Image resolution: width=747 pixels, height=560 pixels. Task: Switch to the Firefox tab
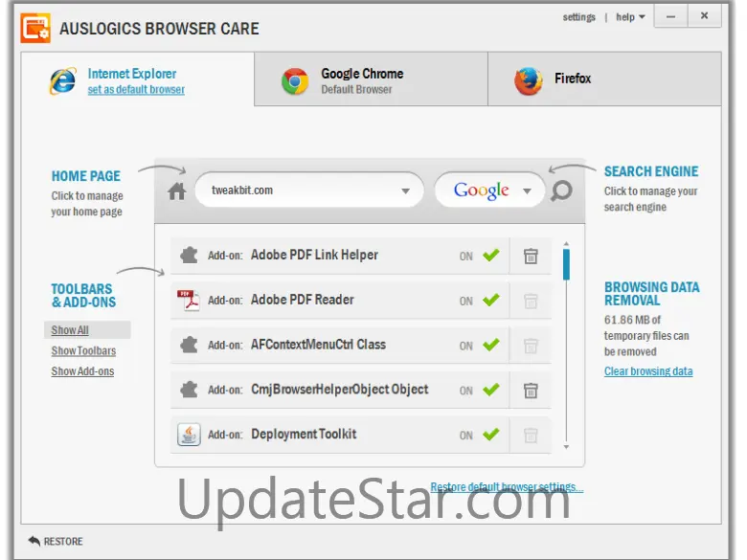604,79
